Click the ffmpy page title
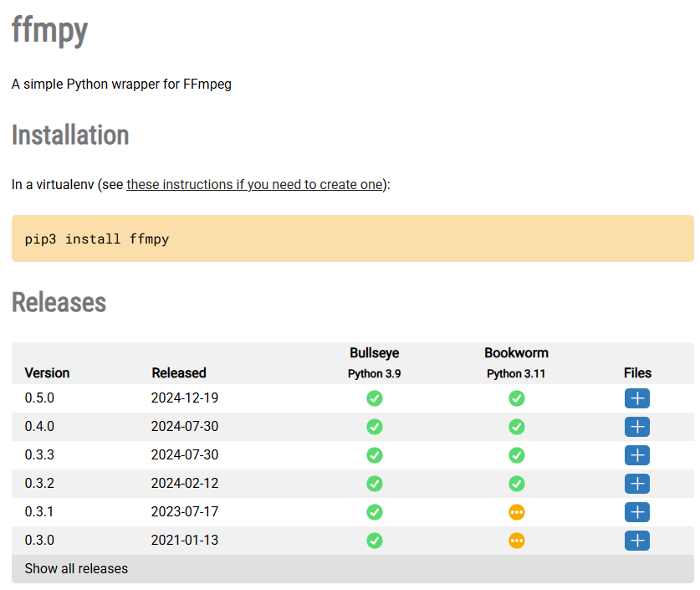 pos(49,30)
